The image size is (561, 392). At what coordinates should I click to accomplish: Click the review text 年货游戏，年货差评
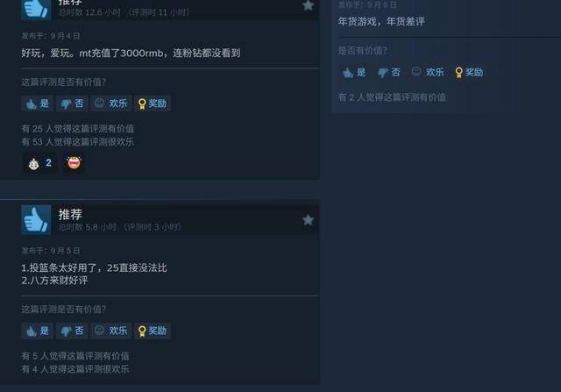(381, 21)
